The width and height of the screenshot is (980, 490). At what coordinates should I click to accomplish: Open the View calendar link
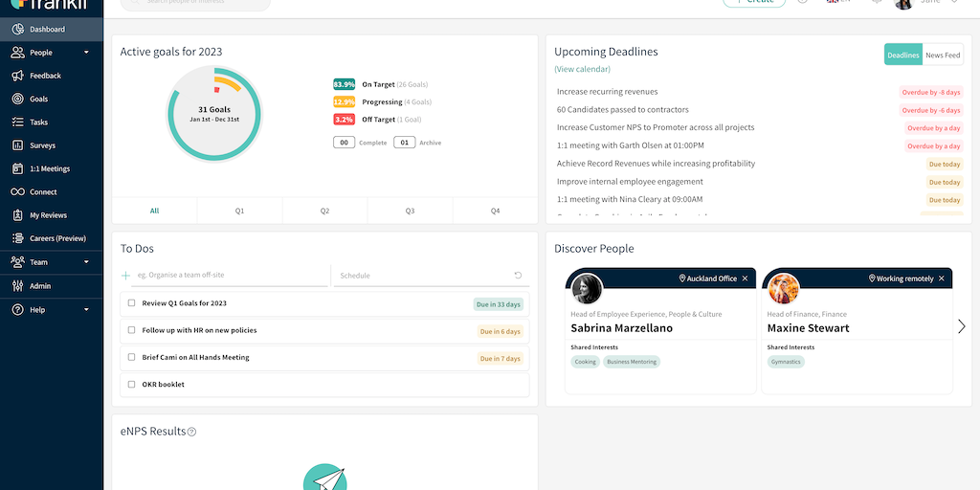tap(582, 69)
